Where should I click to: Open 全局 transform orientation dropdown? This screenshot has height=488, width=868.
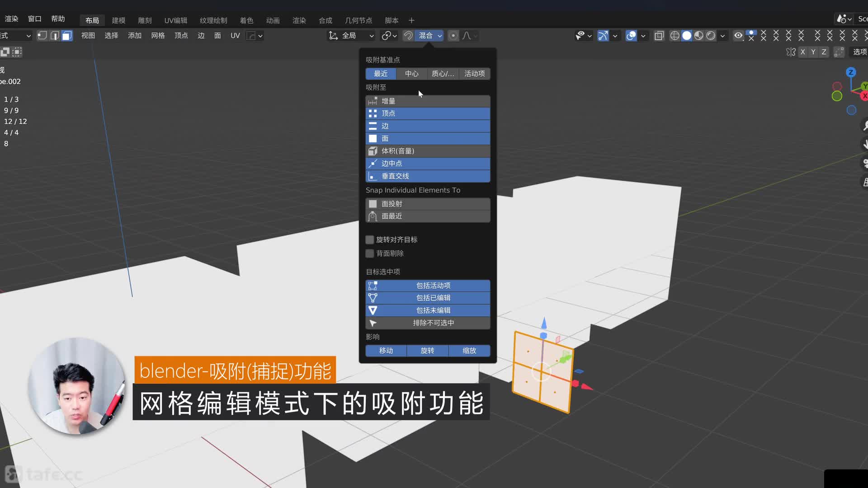click(x=352, y=36)
